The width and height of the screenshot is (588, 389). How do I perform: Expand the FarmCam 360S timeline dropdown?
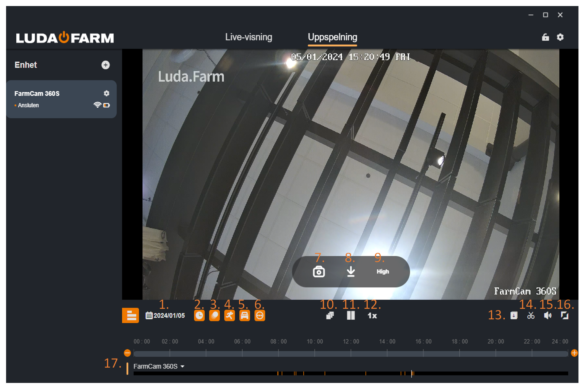click(x=182, y=366)
